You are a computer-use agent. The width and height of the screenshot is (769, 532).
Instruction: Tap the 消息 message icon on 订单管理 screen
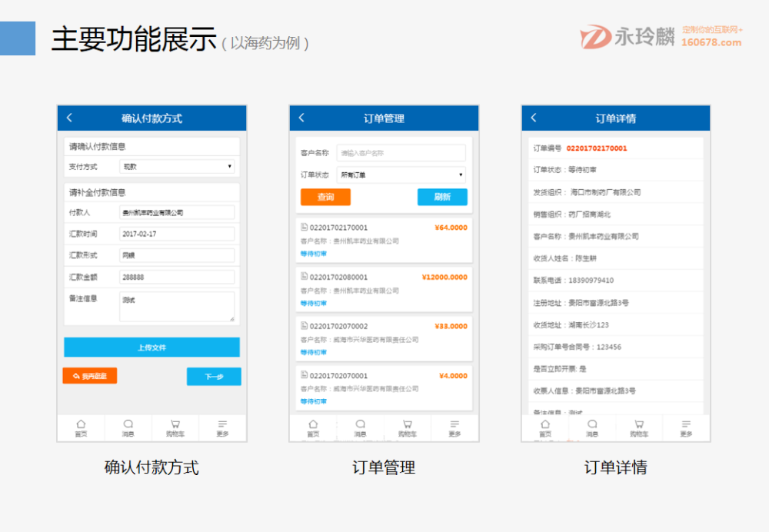360,427
